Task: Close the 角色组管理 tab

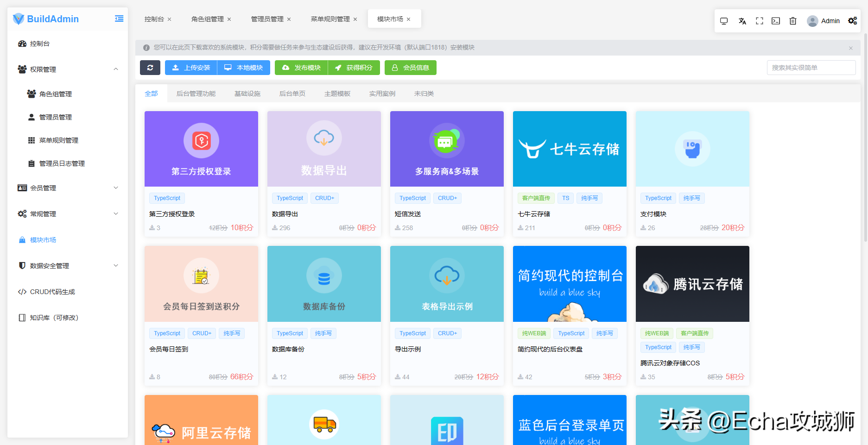Action: tap(229, 19)
